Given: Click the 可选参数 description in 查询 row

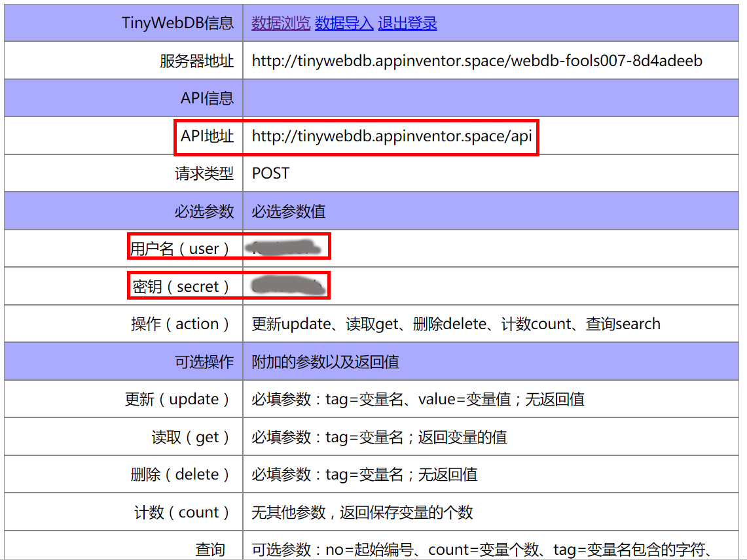Looking at the screenshot, I should pos(482,550).
